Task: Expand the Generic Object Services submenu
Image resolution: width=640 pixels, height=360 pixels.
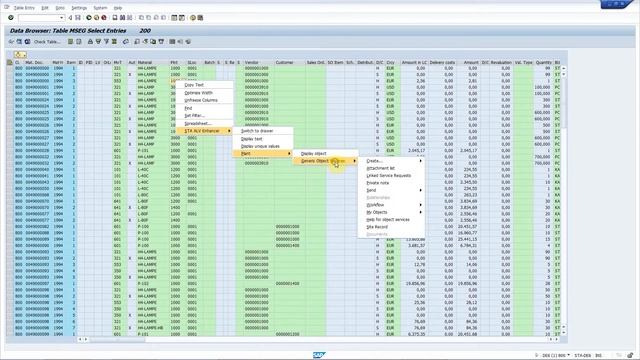Action: click(x=325, y=161)
